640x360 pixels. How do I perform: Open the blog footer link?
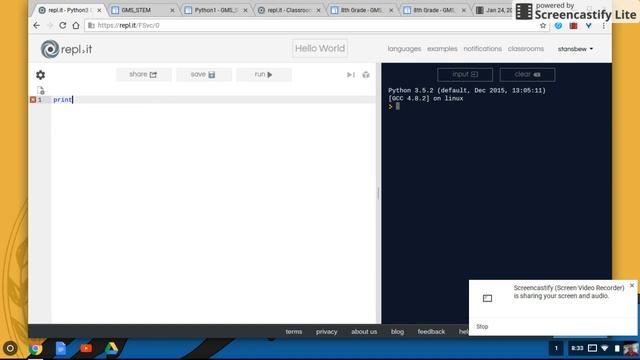397,331
